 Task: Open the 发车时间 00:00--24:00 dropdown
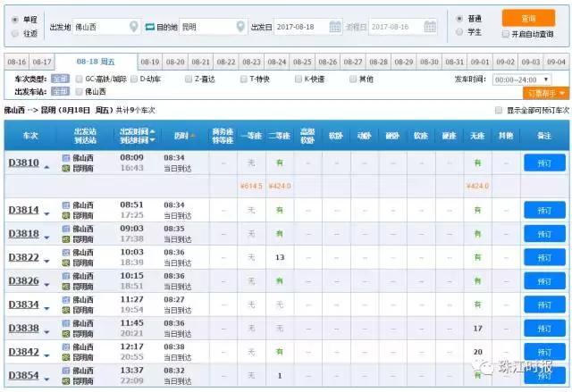tap(522, 79)
